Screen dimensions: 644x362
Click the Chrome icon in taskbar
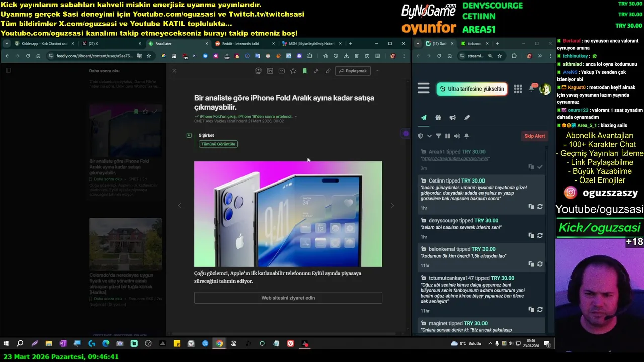219,344
